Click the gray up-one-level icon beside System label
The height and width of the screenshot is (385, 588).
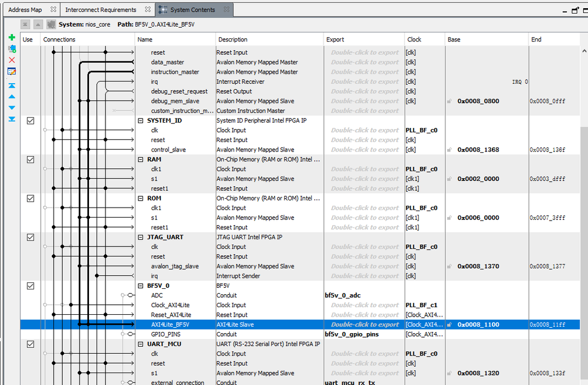(38, 24)
